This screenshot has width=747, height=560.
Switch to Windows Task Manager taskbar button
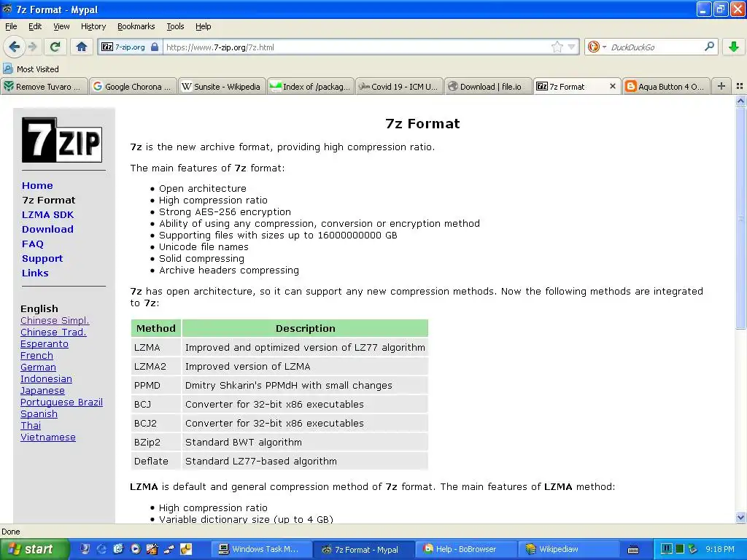click(261, 549)
